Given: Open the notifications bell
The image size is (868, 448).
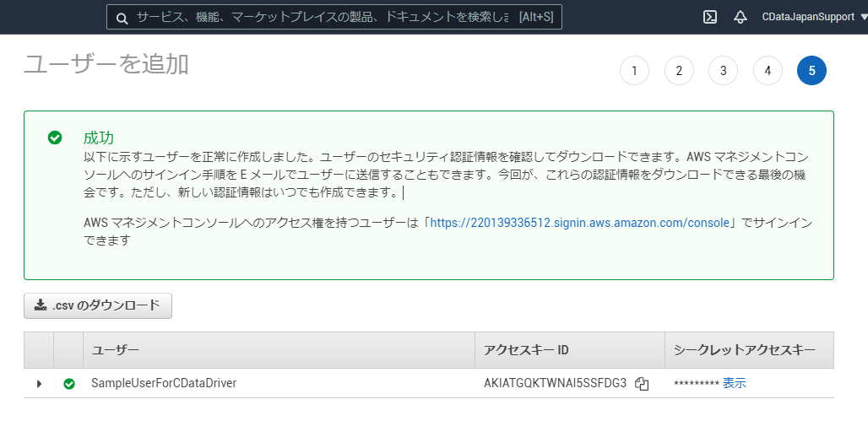Looking at the screenshot, I should coord(741,17).
